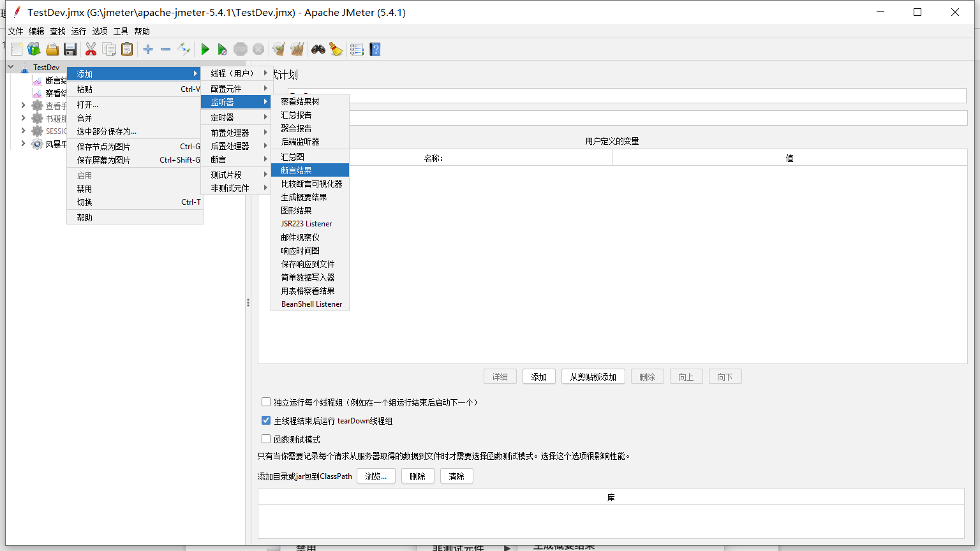The width and height of the screenshot is (980, 551).
Task: Copy using the toolbar copy icon
Action: [109, 49]
